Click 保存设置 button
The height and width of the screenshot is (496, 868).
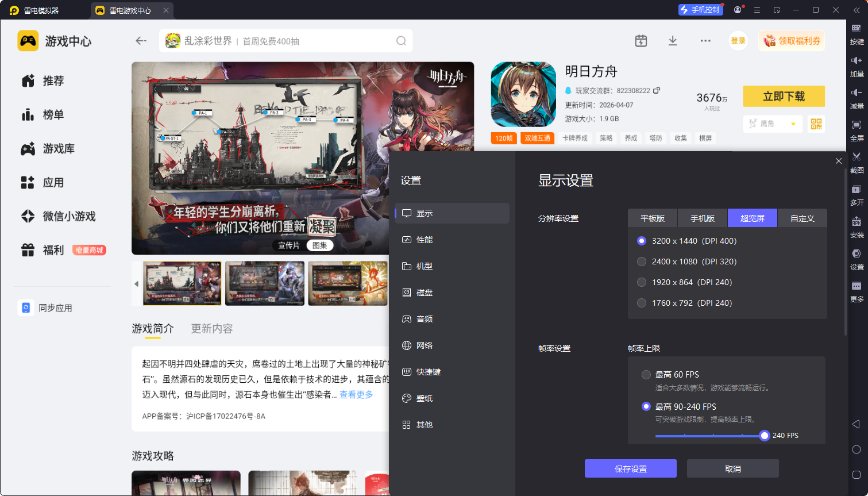click(x=631, y=468)
